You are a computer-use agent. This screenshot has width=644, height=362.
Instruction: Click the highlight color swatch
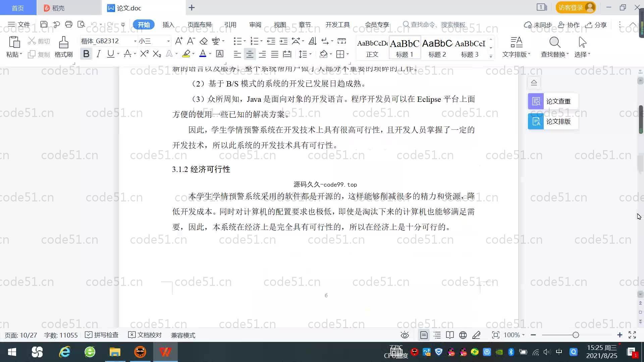click(186, 54)
